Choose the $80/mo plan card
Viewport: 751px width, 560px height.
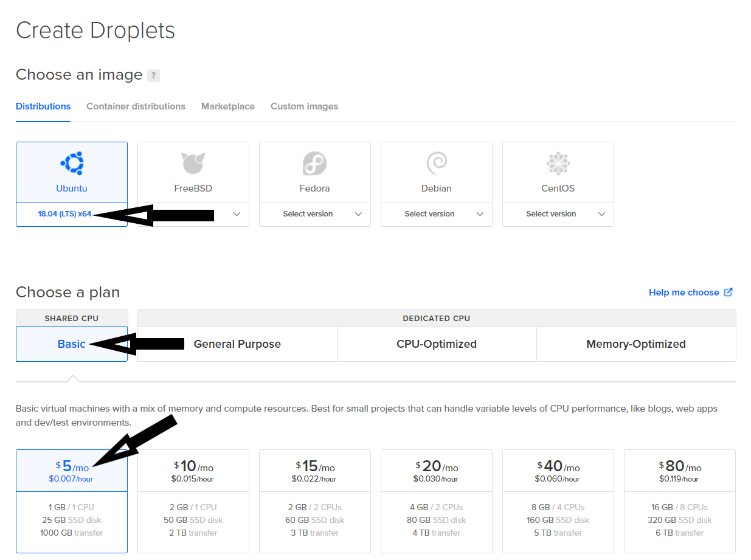point(680,502)
